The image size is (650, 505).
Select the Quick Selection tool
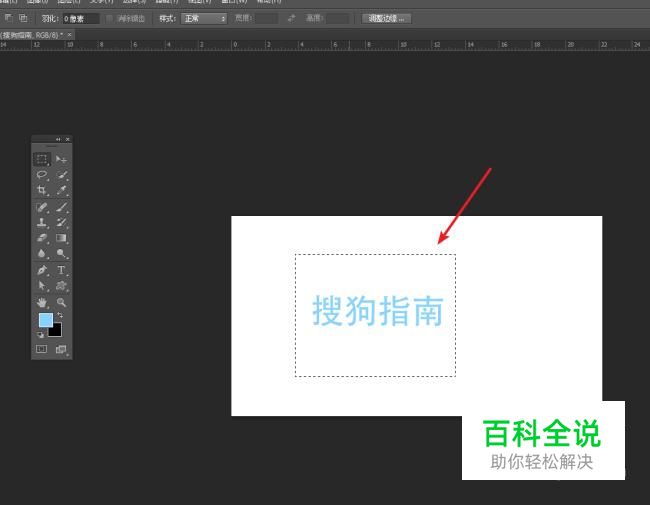61,175
